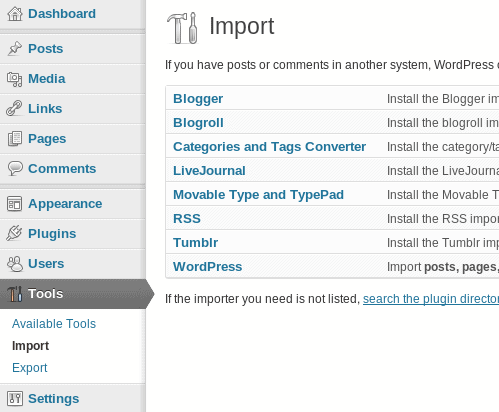The height and width of the screenshot is (412, 499).
Task: Select the Movable Type and TypePad link
Action: point(258,195)
